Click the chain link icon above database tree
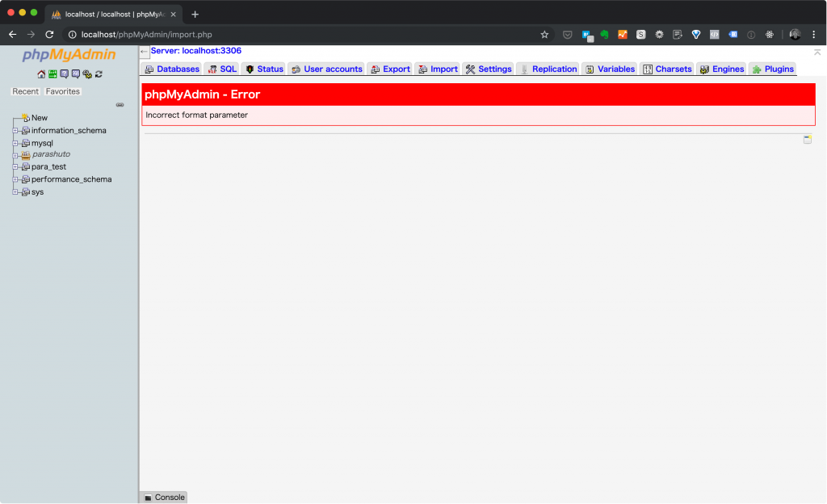This screenshot has height=504, width=827. click(120, 104)
